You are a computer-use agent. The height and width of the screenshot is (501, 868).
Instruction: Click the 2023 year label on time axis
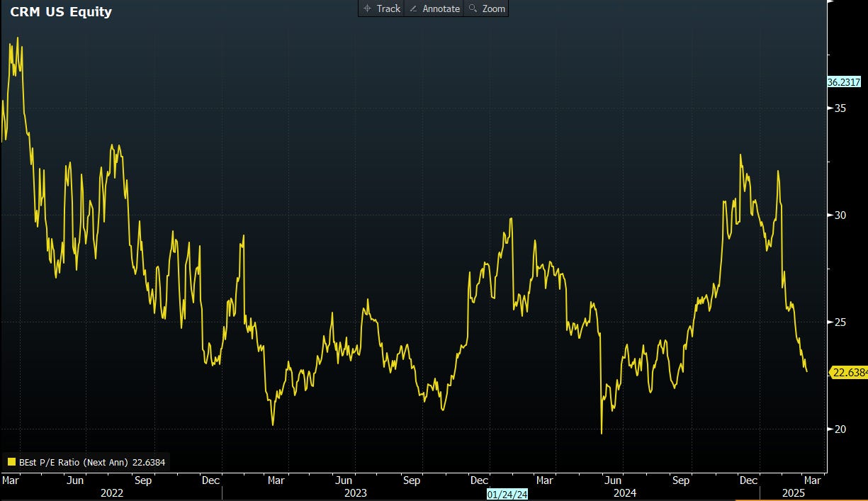tap(354, 492)
